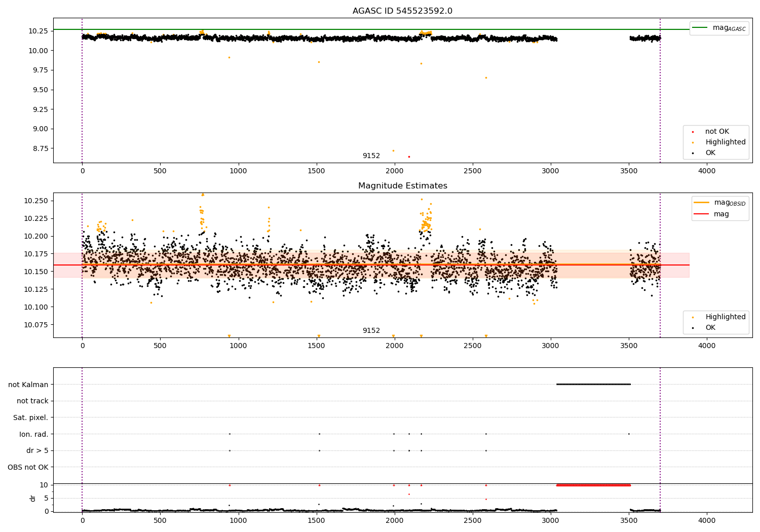Click the 4000 x-tick under the top panel
760x532 pixels.
707,171
